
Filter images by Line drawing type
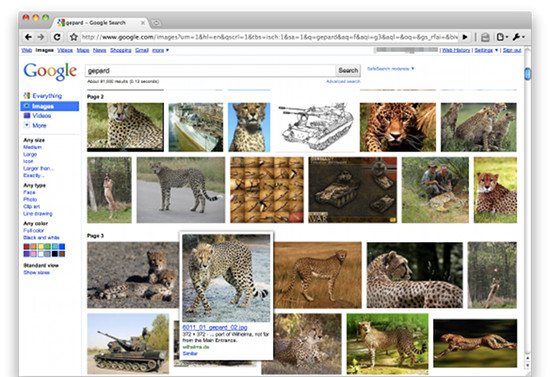[38, 214]
